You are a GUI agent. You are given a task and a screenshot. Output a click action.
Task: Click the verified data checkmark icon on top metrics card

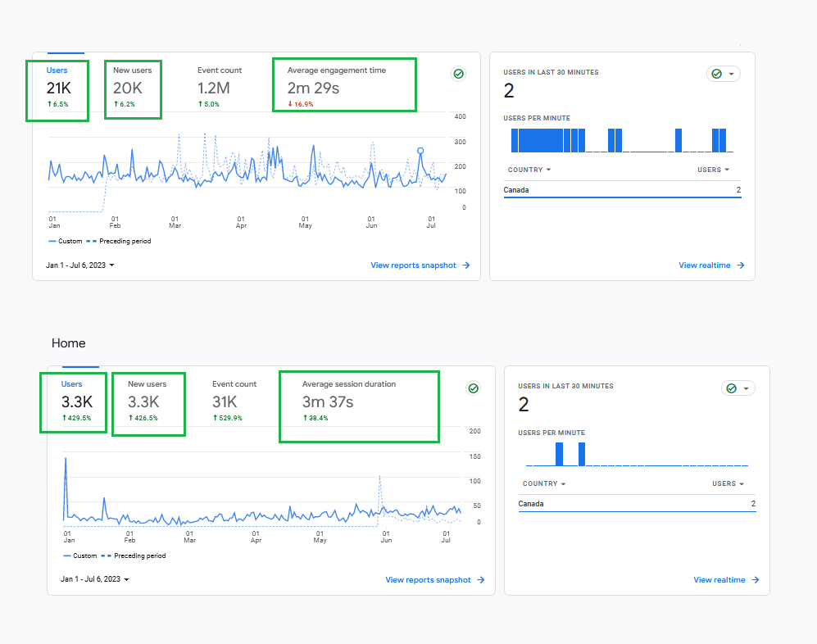pos(458,74)
